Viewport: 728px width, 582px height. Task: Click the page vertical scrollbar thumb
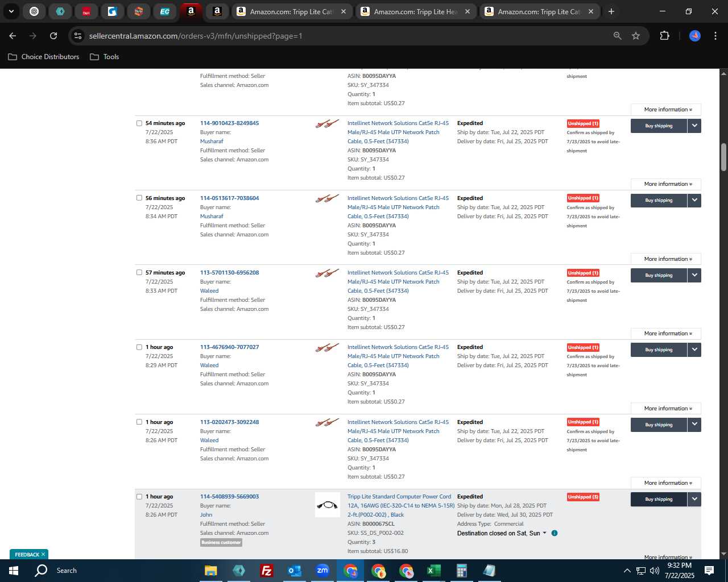coord(723,157)
